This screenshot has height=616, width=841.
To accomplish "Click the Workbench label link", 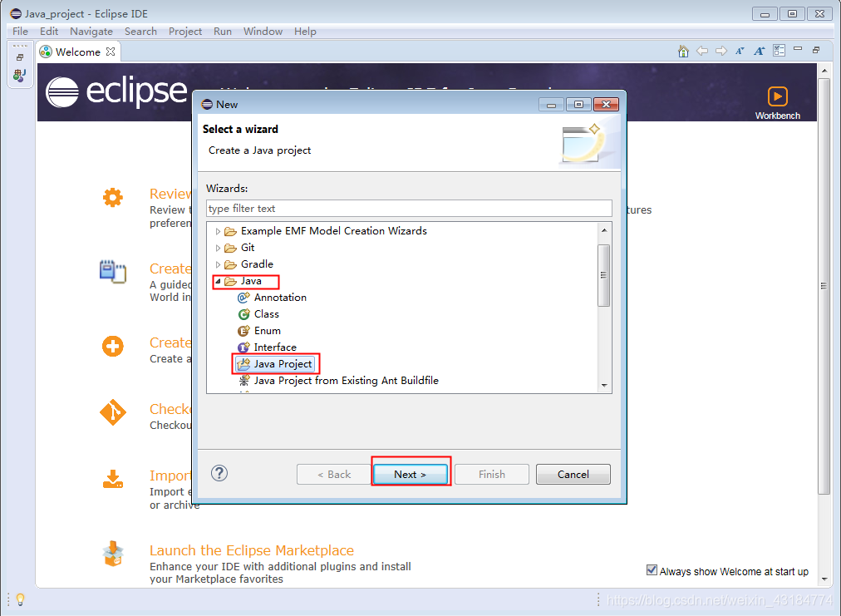I will 778,116.
